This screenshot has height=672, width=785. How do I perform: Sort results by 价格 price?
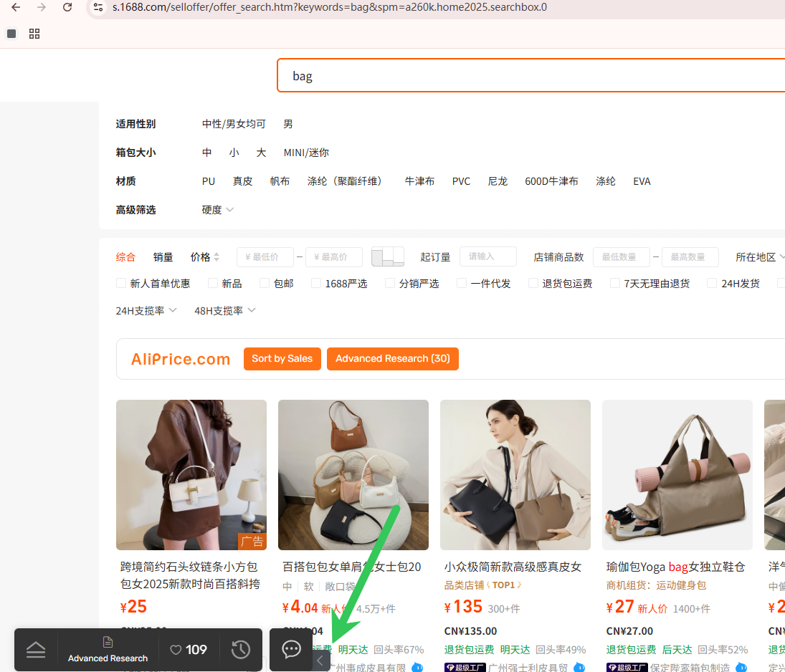(205, 257)
